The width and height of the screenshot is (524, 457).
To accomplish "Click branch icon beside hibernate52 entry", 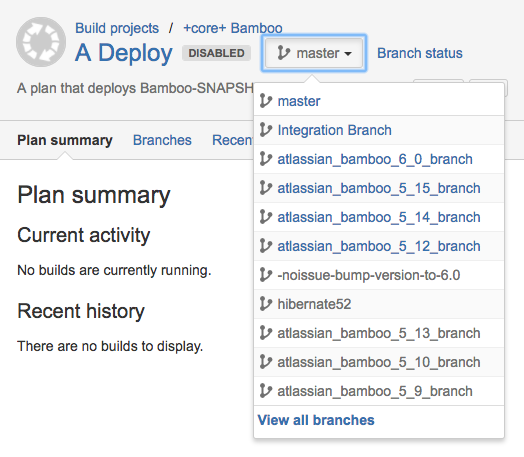I will (266, 304).
